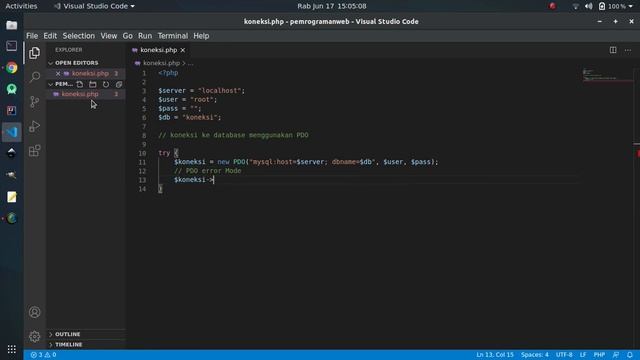Open the yellow notes app in dock
Screen dimensions: 640x360
11,197
